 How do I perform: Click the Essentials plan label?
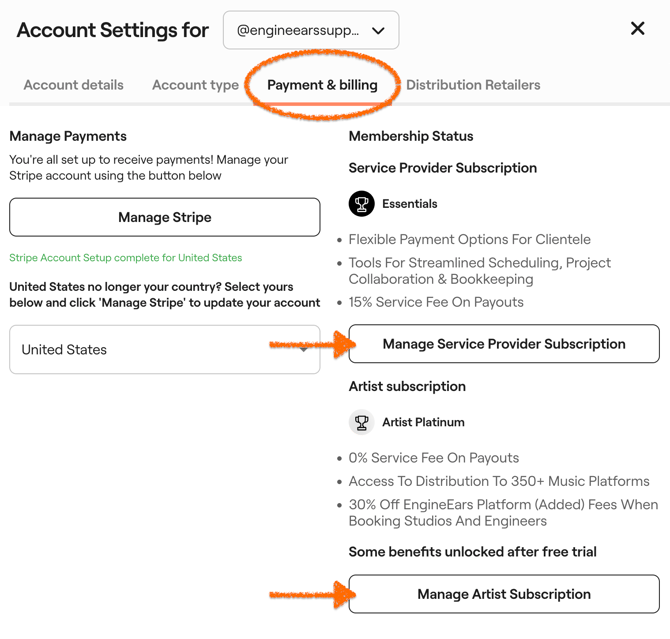click(410, 204)
